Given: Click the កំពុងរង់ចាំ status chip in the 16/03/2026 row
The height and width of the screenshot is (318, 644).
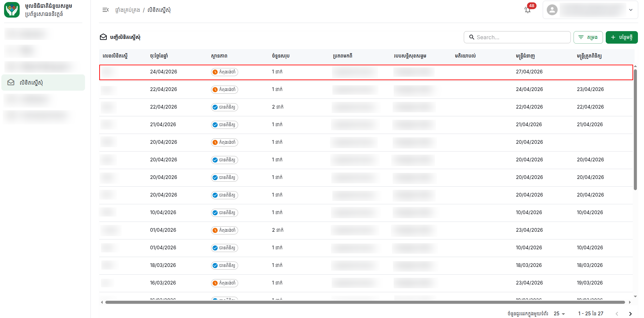Looking at the screenshot, I should [x=225, y=283].
